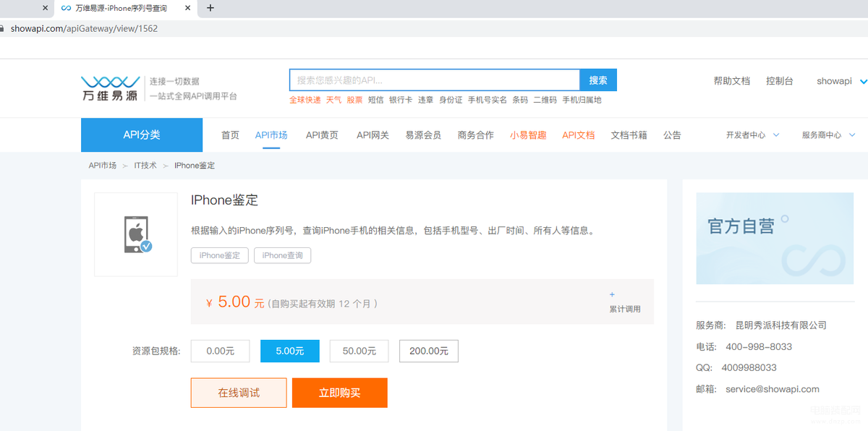The height and width of the screenshot is (431, 868).
Task: Click the 银行卡 hot search link
Action: 401,100
